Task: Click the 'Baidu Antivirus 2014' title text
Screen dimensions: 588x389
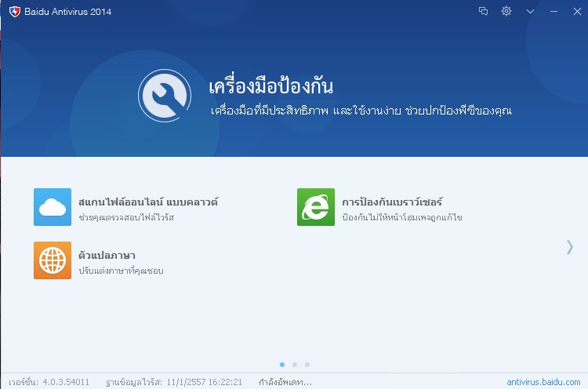Action: (68, 12)
